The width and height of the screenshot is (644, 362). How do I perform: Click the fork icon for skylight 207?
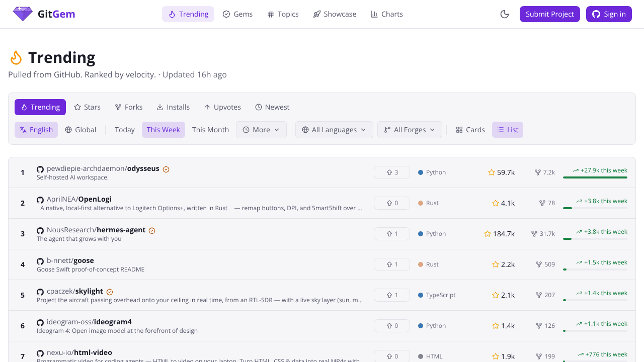pos(539,295)
